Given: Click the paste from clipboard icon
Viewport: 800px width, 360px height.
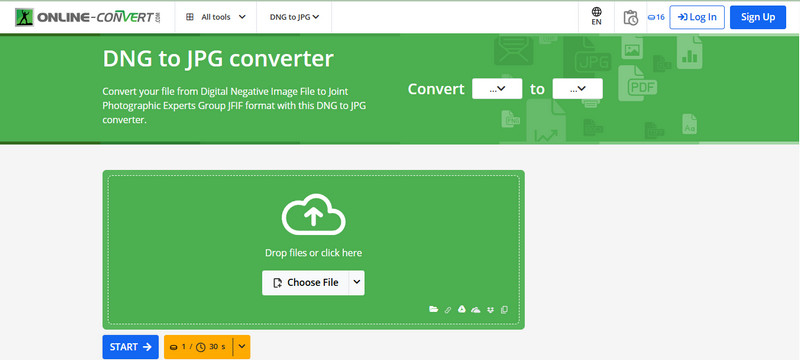Looking at the screenshot, I should pos(504,310).
